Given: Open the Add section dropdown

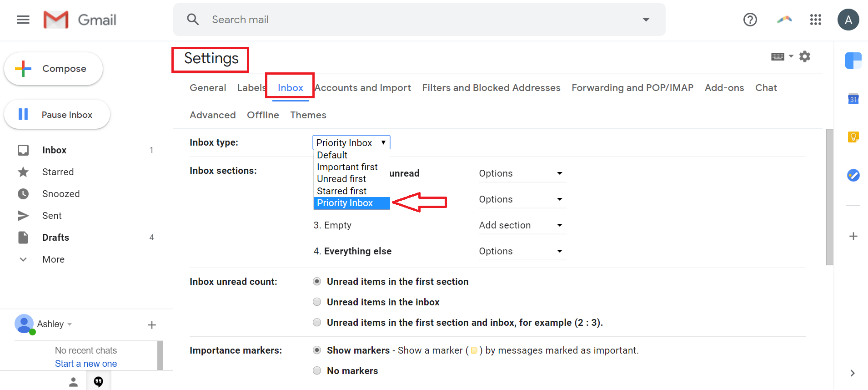Looking at the screenshot, I should click(522, 225).
